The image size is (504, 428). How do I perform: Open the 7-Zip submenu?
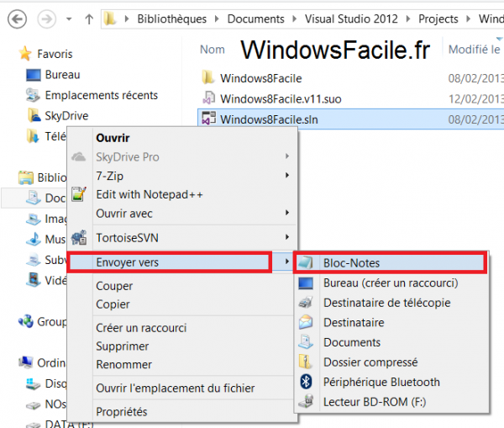coord(182,176)
